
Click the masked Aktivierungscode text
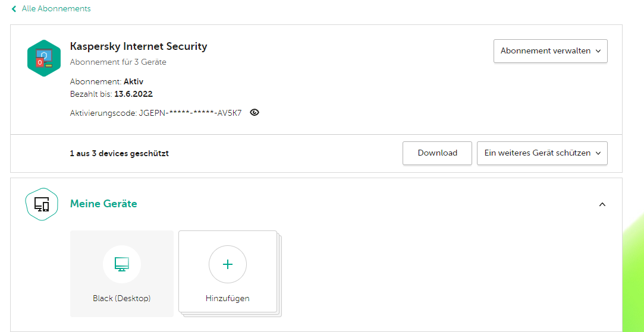[190, 113]
